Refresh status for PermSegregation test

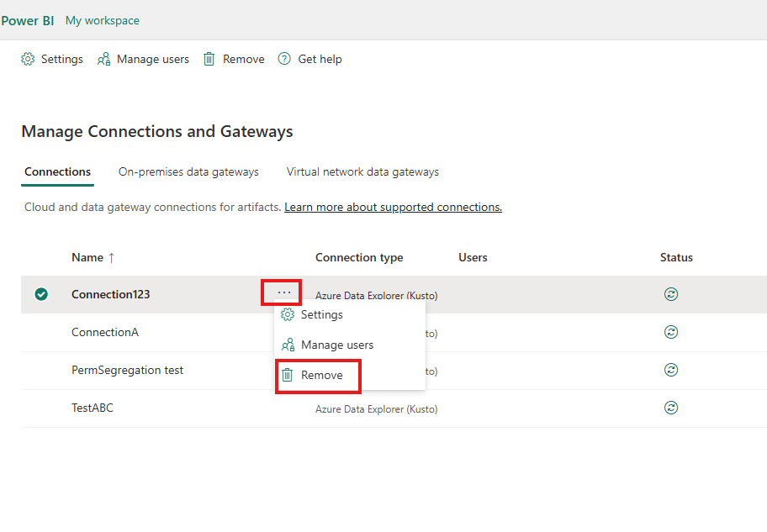click(x=671, y=370)
